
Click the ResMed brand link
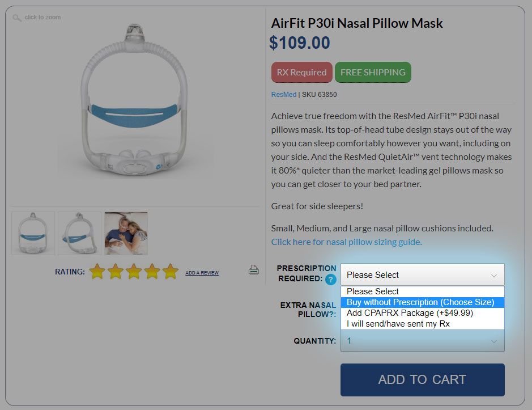[x=283, y=94]
